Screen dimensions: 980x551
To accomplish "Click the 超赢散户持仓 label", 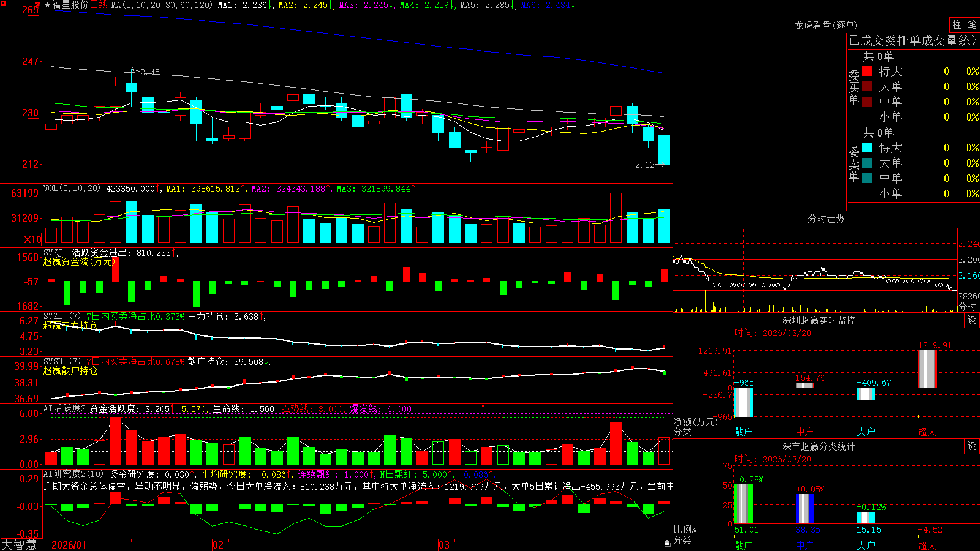I will (x=70, y=370).
